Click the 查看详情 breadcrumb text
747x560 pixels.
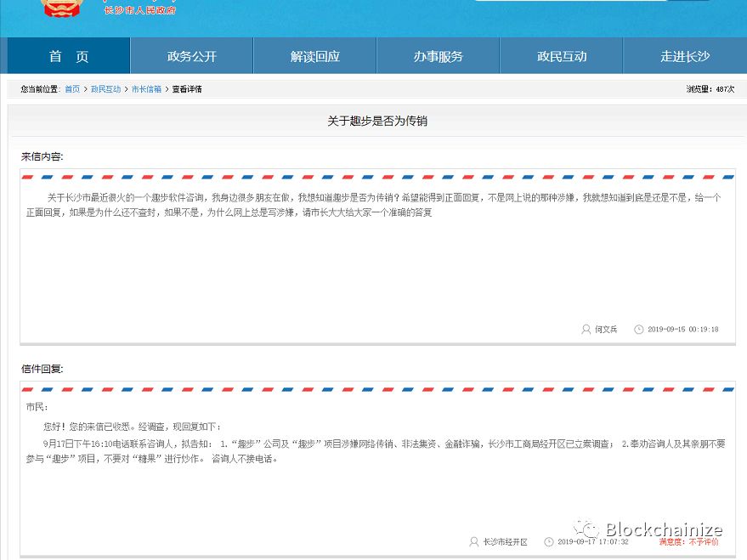187,89
